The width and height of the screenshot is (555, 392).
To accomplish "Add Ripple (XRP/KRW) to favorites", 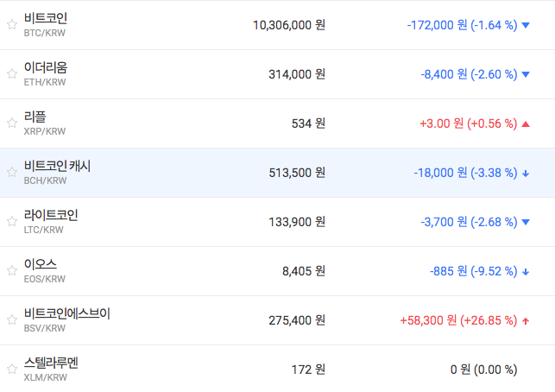I will pos(11,123).
